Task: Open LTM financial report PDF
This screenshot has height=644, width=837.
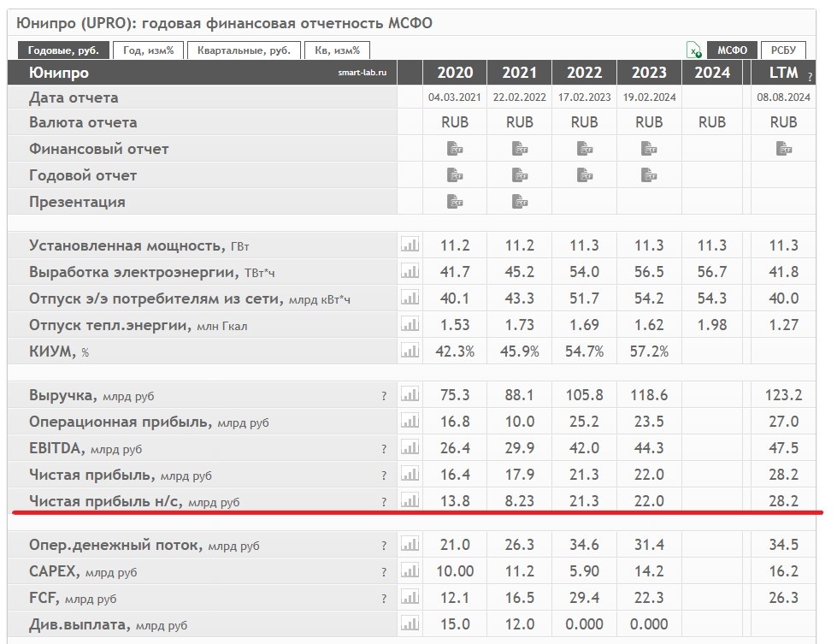Action: (x=784, y=149)
